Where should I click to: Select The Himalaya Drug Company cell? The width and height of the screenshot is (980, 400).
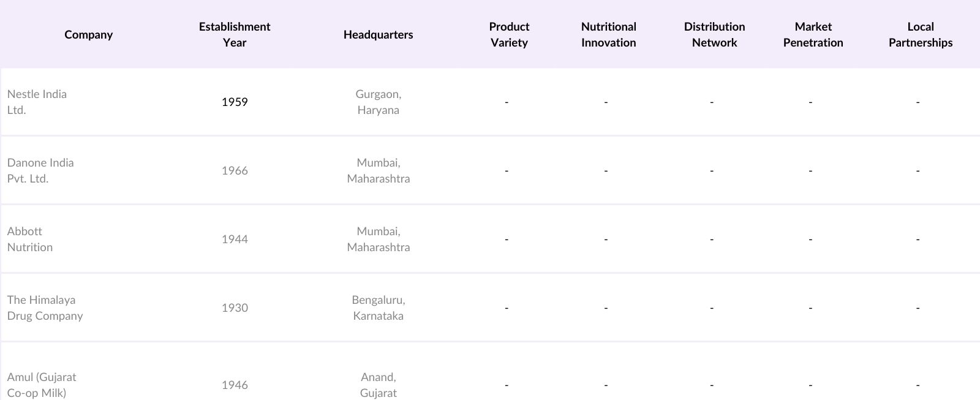coord(45,308)
